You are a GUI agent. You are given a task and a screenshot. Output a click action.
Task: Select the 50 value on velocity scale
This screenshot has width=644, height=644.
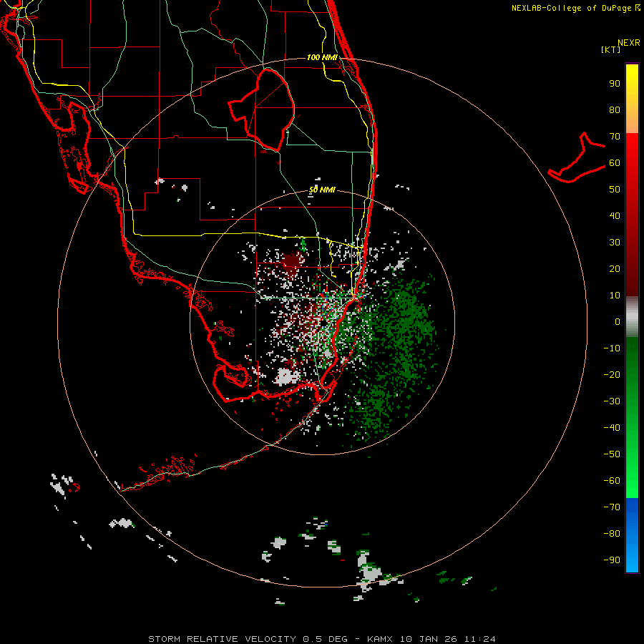615,190
